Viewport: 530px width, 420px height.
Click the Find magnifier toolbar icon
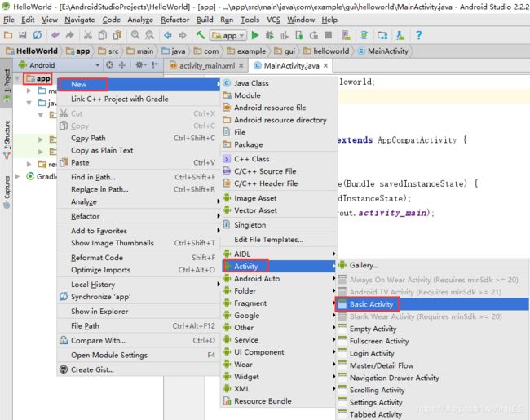click(x=135, y=35)
